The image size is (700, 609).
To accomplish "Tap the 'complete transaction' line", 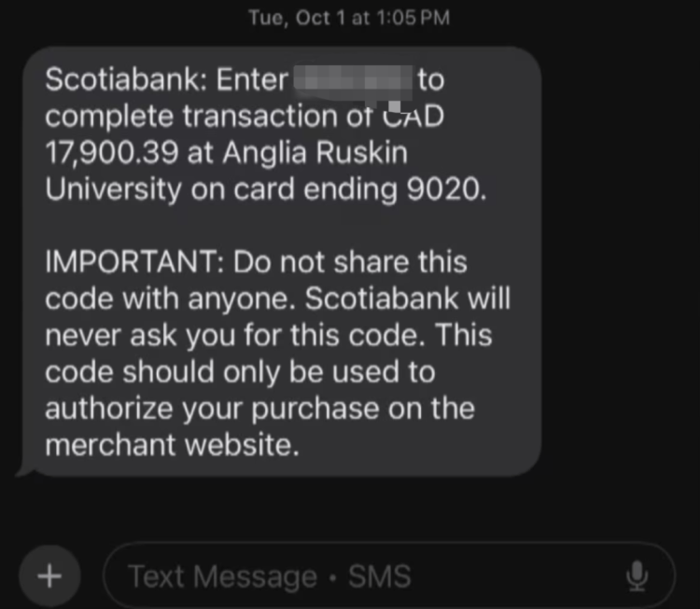I will 193,116.
